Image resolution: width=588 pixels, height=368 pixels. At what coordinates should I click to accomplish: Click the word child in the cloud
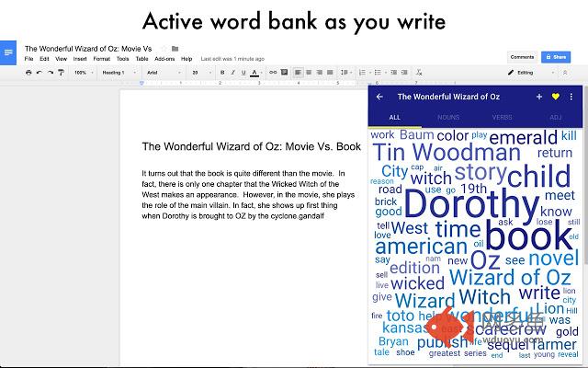pos(539,176)
